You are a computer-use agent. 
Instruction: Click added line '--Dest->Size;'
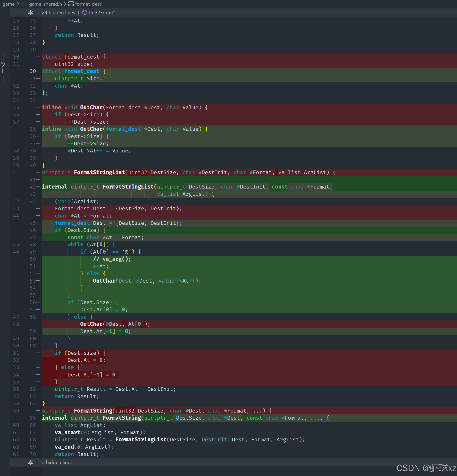click(88, 144)
